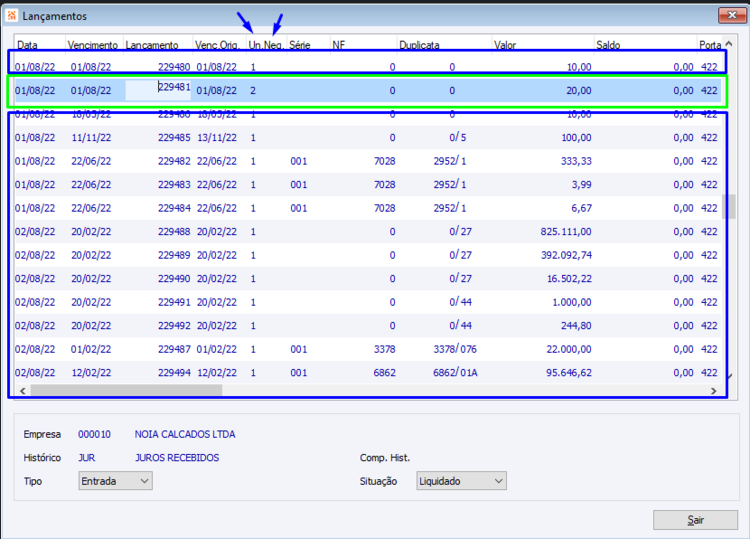Select lançamento 229480 cell
The image size is (750, 539).
[x=174, y=66]
